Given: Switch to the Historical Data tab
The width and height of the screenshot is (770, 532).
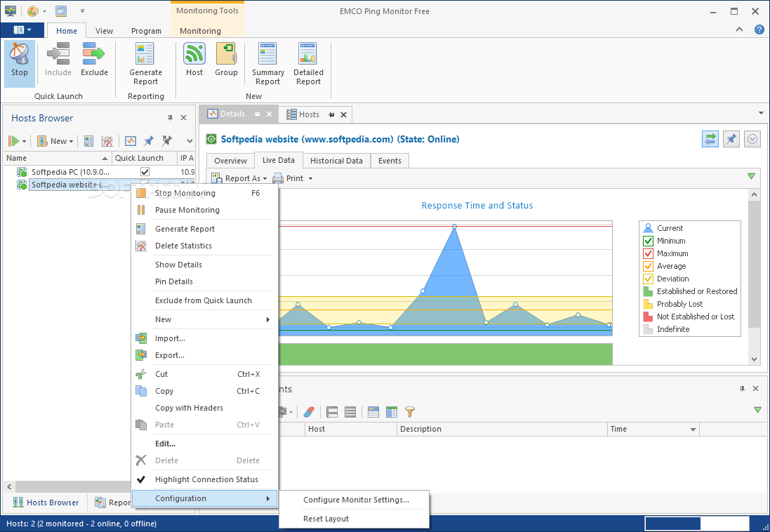Looking at the screenshot, I should (336, 161).
